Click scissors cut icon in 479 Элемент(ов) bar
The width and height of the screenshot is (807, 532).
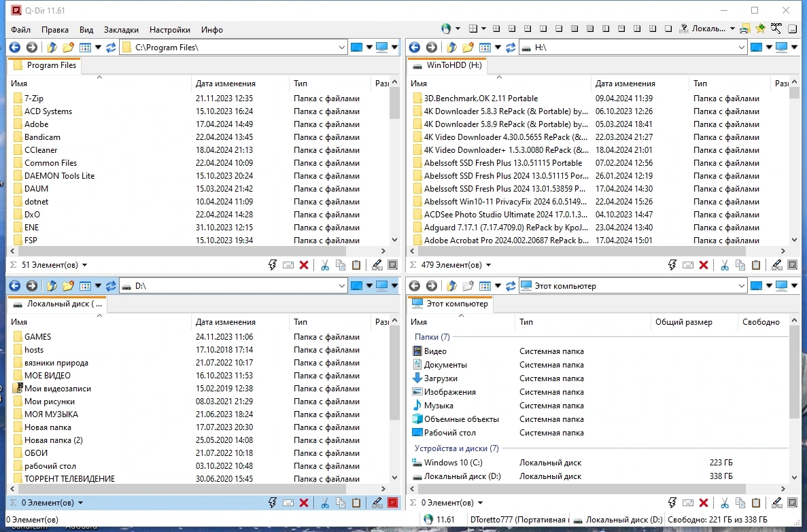point(725,265)
